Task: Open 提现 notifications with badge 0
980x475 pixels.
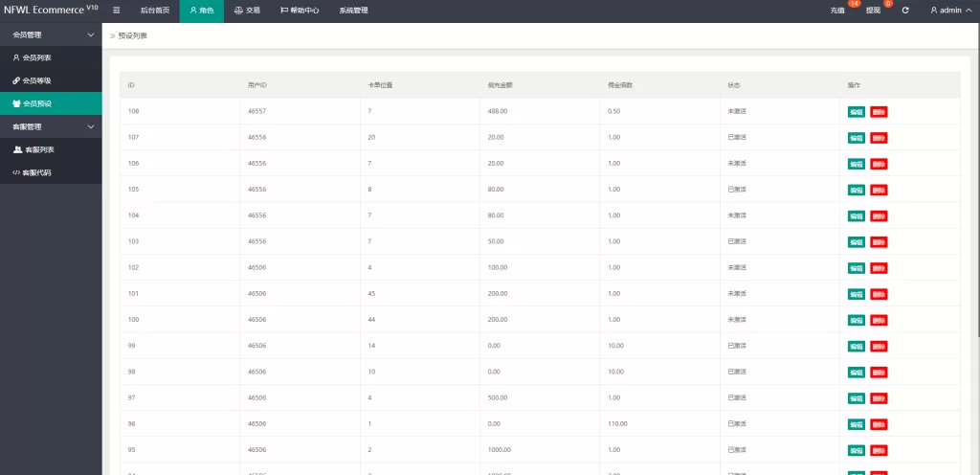Action: (874, 11)
